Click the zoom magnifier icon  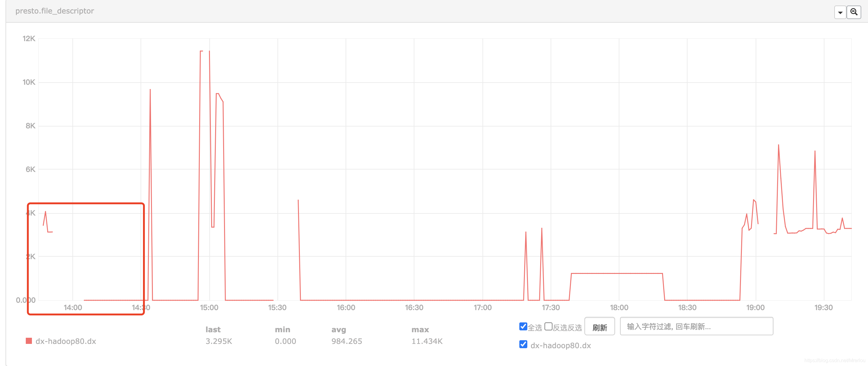tap(854, 12)
